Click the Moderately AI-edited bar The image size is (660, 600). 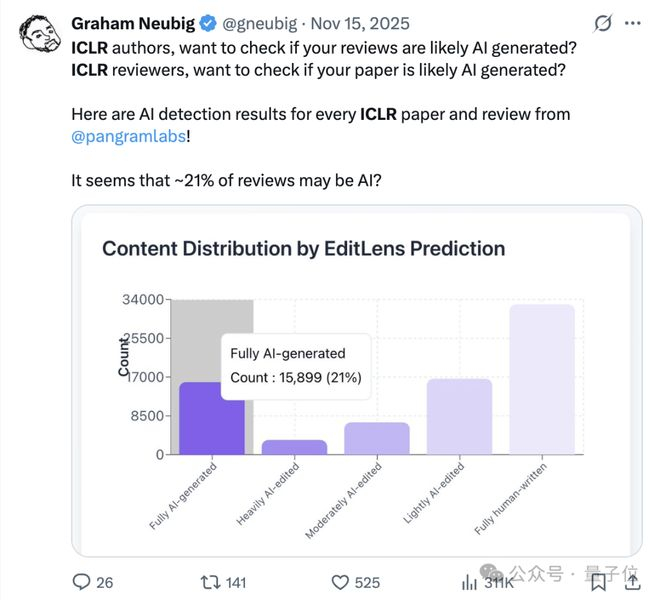[377, 438]
